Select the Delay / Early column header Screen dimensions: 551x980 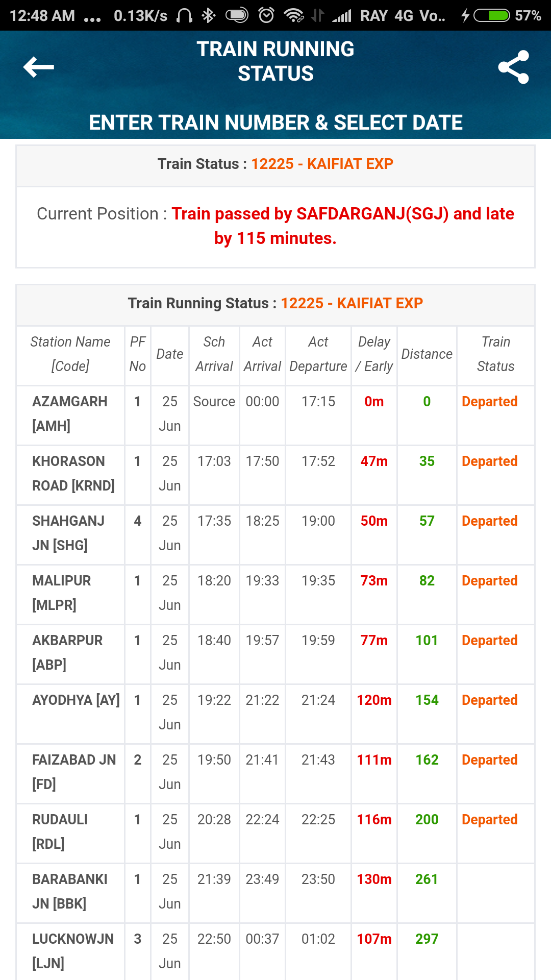374,354
